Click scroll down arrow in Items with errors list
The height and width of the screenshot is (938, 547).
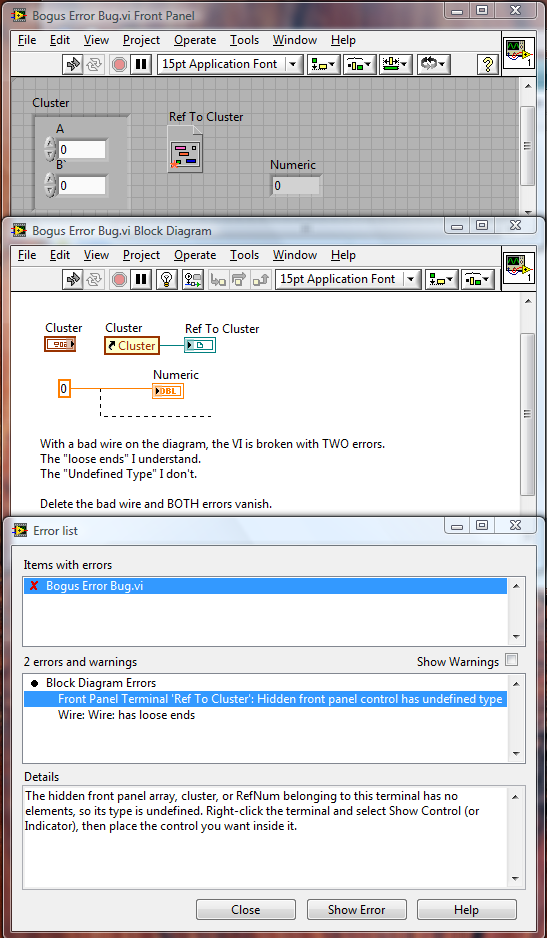pos(516,637)
